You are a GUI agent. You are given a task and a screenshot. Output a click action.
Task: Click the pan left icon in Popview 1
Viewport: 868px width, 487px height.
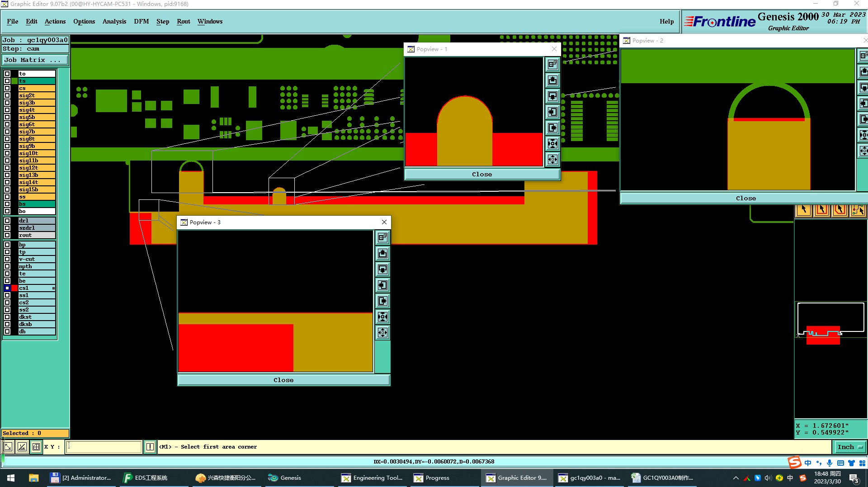(552, 112)
